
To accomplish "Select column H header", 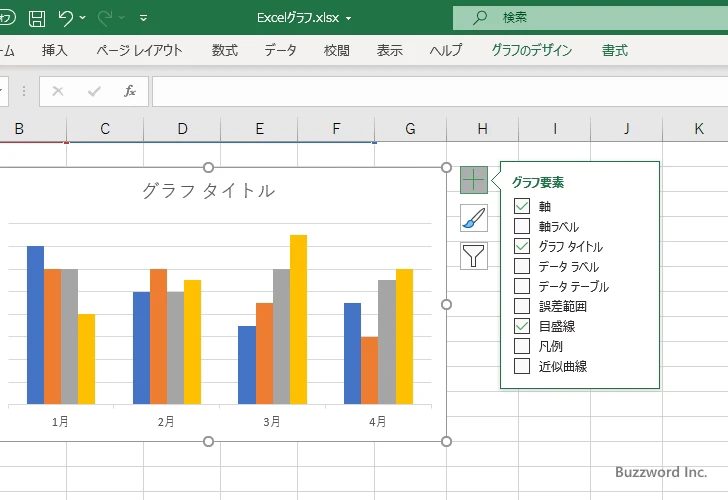I will [482, 129].
